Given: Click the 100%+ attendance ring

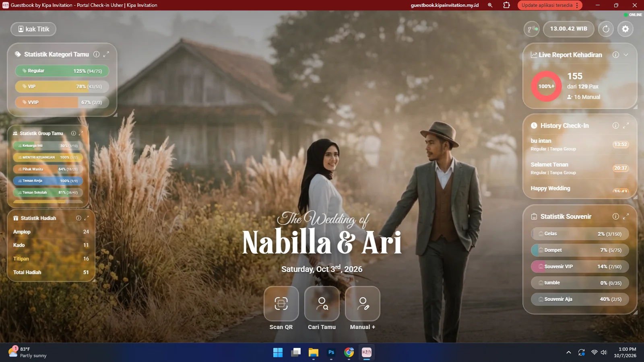Looking at the screenshot, I should point(546,86).
